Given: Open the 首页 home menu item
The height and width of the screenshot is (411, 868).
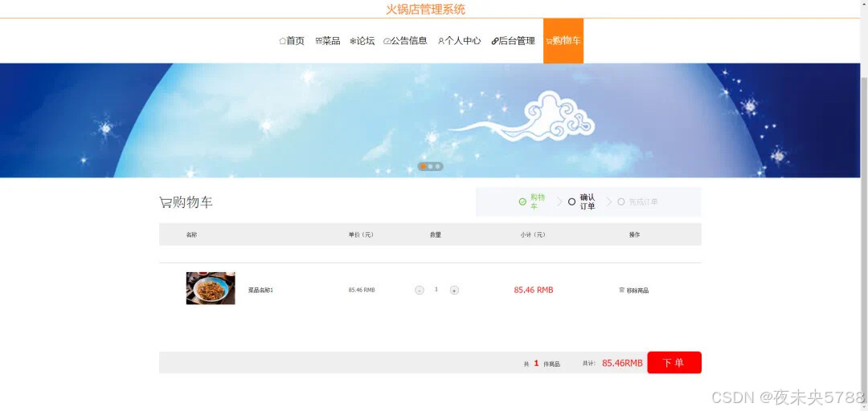Looking at the screenshot, I should 292,41.
